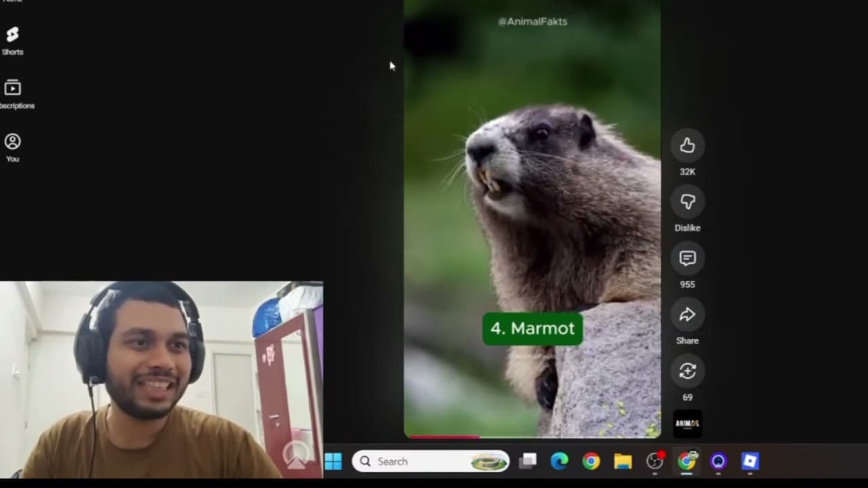
Task: Open Task View from the taskbar
Action: point(528,462)
